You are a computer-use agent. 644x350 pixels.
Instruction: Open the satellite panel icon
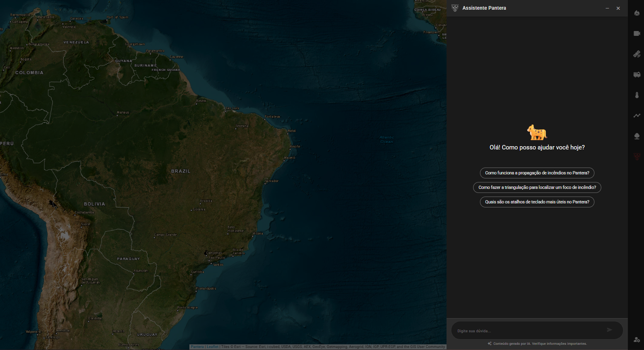(x=637, y=54)
